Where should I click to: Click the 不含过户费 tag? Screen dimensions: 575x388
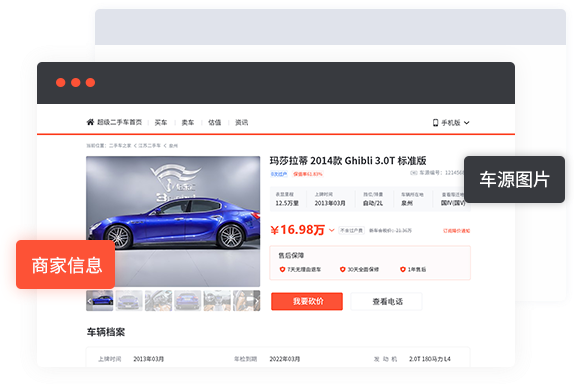351,230
